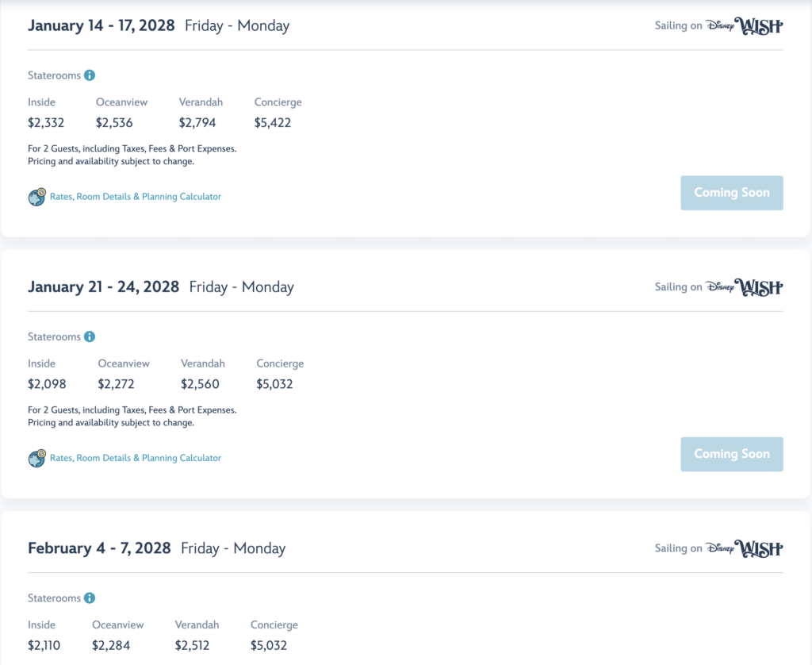The image size is (812, 665).
Task: Click Disney Wish logo on February 4 sailing
Action: (x=745, y=548)
